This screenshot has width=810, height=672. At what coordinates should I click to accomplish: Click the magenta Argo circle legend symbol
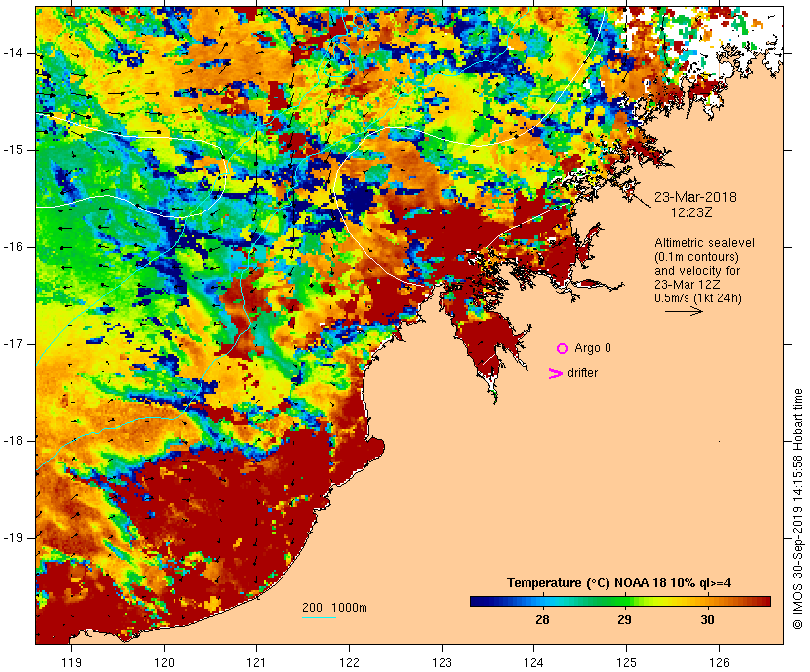tap(563, 349)
